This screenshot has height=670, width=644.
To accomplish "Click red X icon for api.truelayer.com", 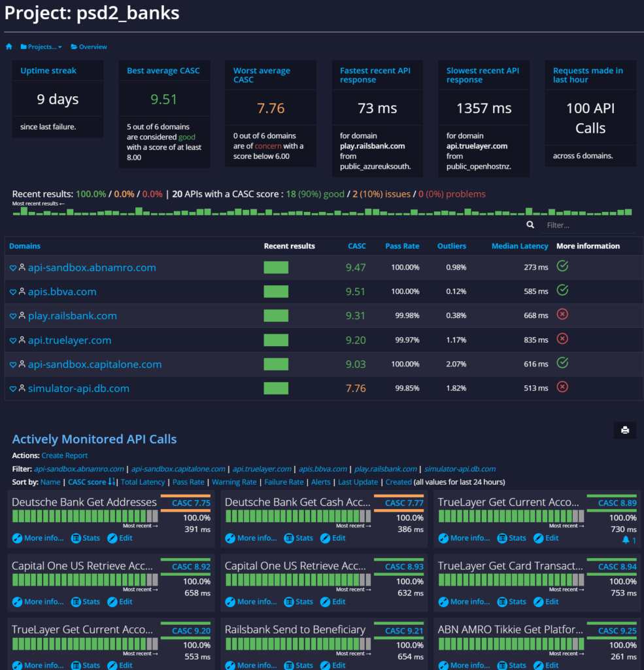I will point(562,339).
